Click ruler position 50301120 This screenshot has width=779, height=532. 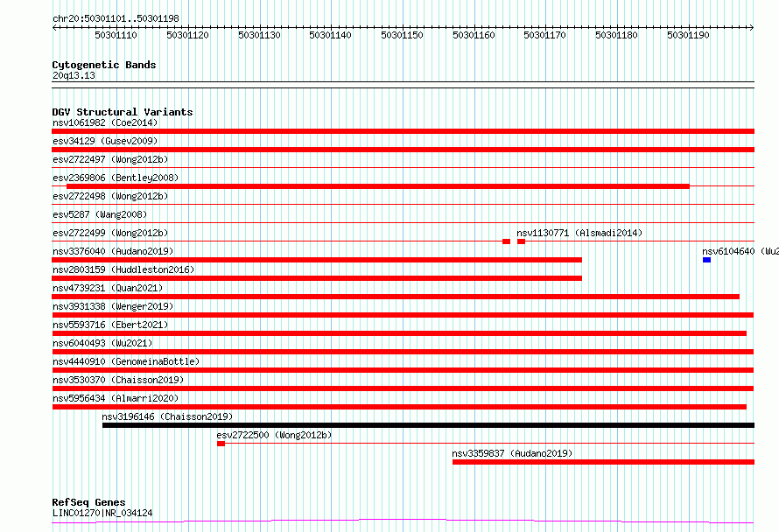[188, 35]
